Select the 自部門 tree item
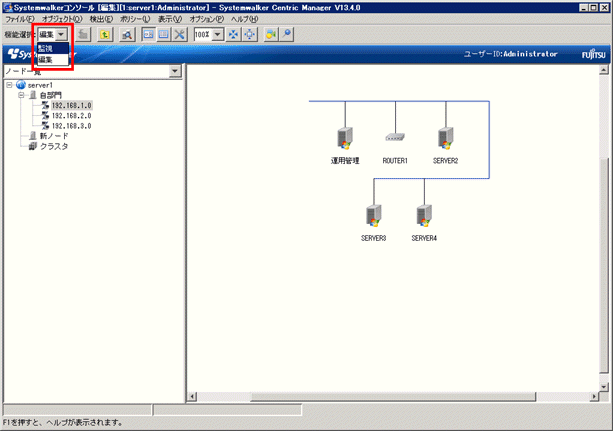Screen dimensions: 613x431 click(51, 95)
